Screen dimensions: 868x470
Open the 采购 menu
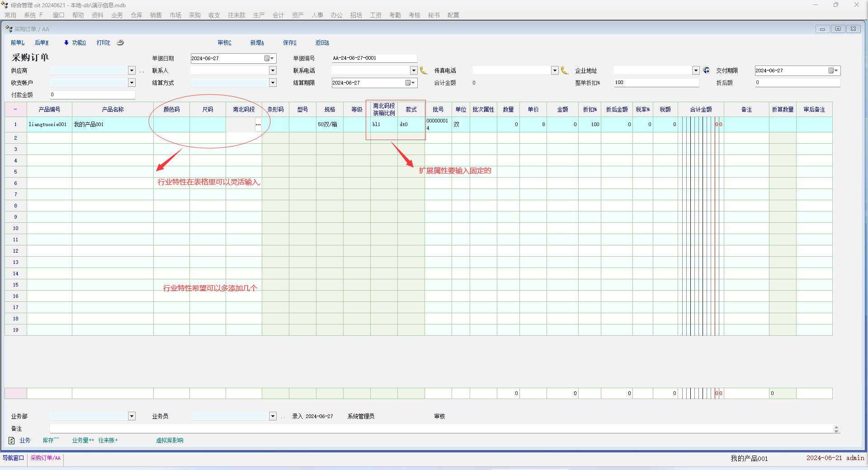tap(195, 15)
